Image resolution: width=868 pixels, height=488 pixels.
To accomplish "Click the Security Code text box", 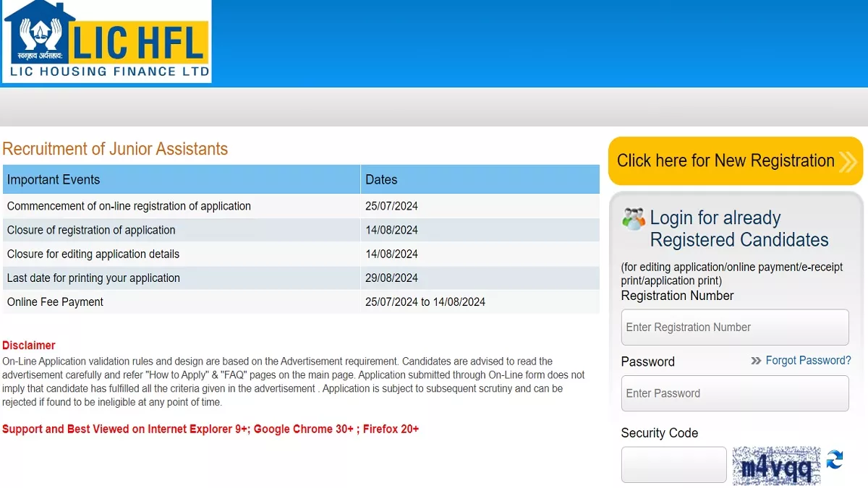I will pyautogui.click(x=673, y=464).
